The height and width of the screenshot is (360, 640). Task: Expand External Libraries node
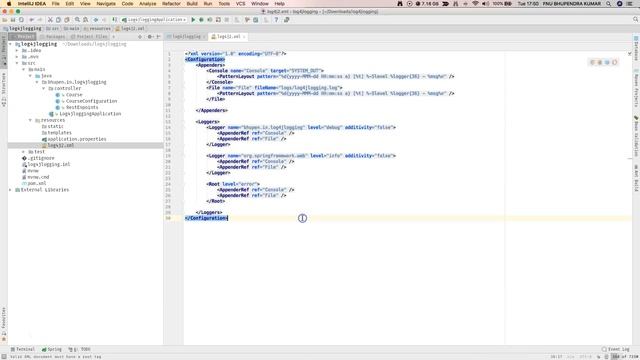[x=10, y=190]
